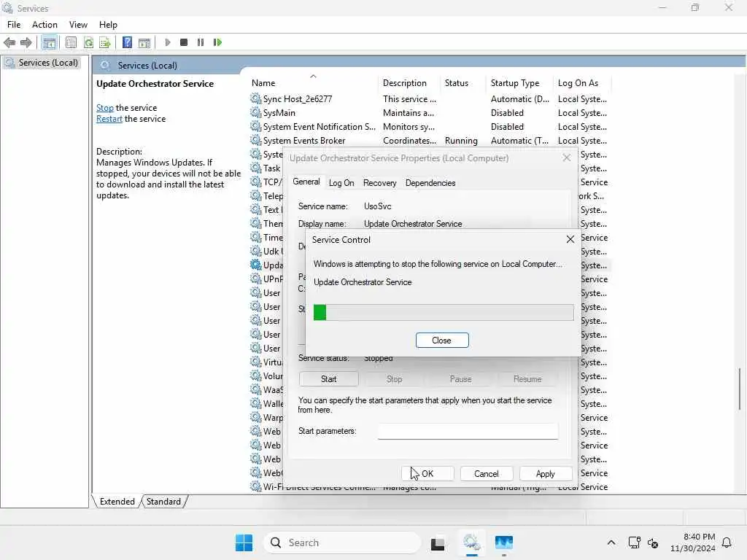This screenshot has width=747, height=560.
Task: Switch to Recovery tab
Action: pyautogui.click(x=379, y=183)
